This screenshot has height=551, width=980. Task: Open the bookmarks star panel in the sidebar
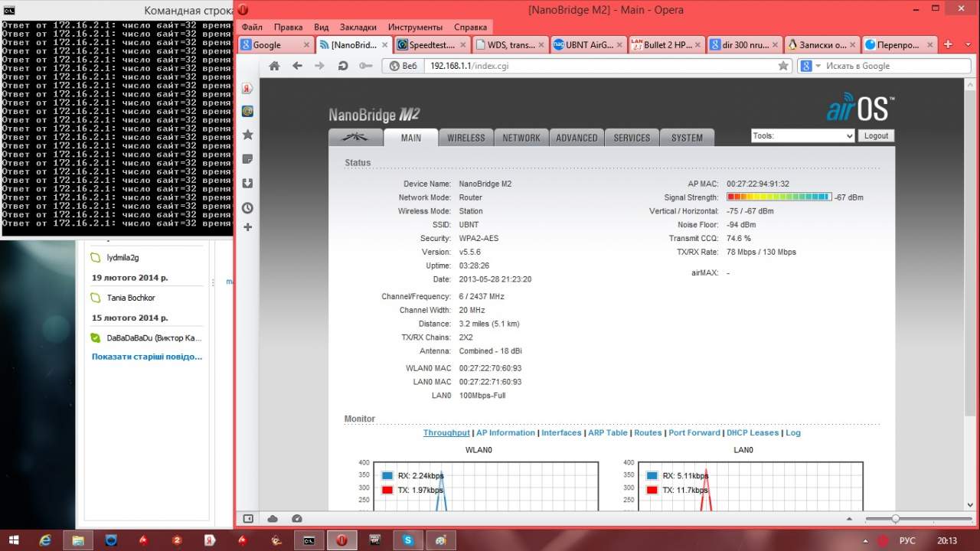click(247, 135)
